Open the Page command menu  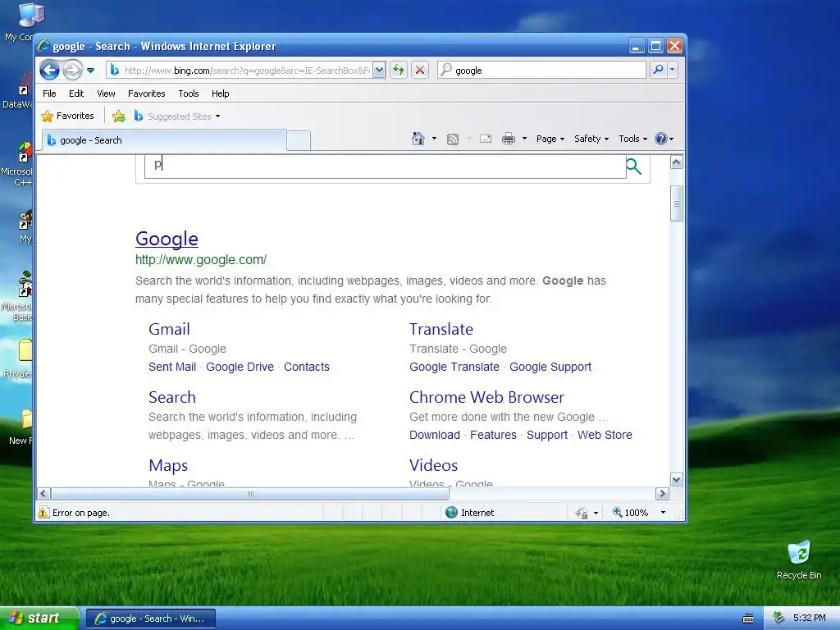550,139
